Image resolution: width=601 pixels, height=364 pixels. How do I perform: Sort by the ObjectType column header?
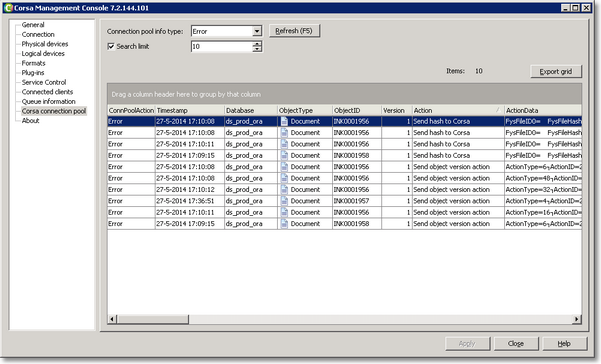305,110
